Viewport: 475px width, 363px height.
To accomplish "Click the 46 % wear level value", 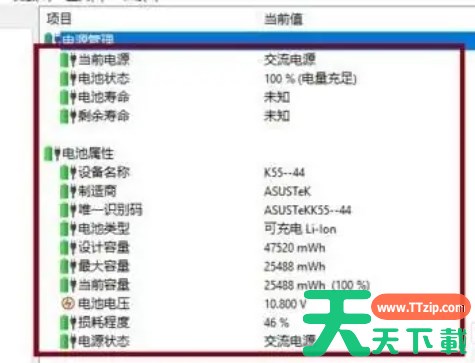I will pos(276,323).
